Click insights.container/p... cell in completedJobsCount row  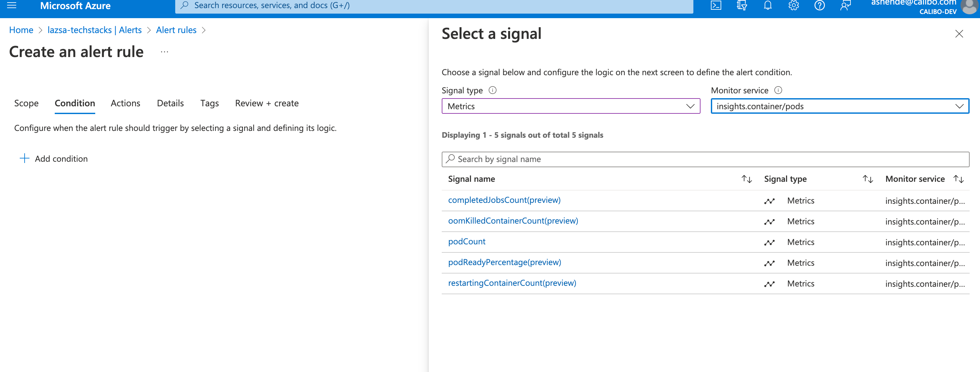[x=925, y=201]
